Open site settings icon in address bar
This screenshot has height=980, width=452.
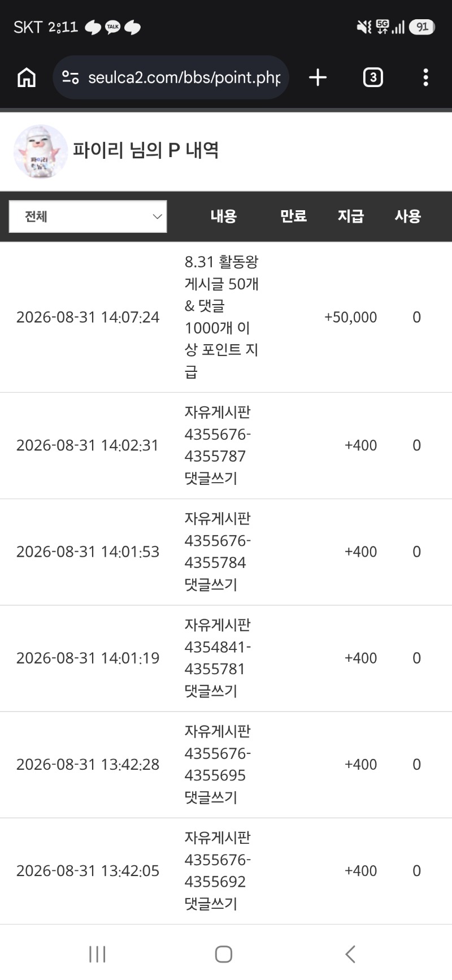[x=71, y=77]
